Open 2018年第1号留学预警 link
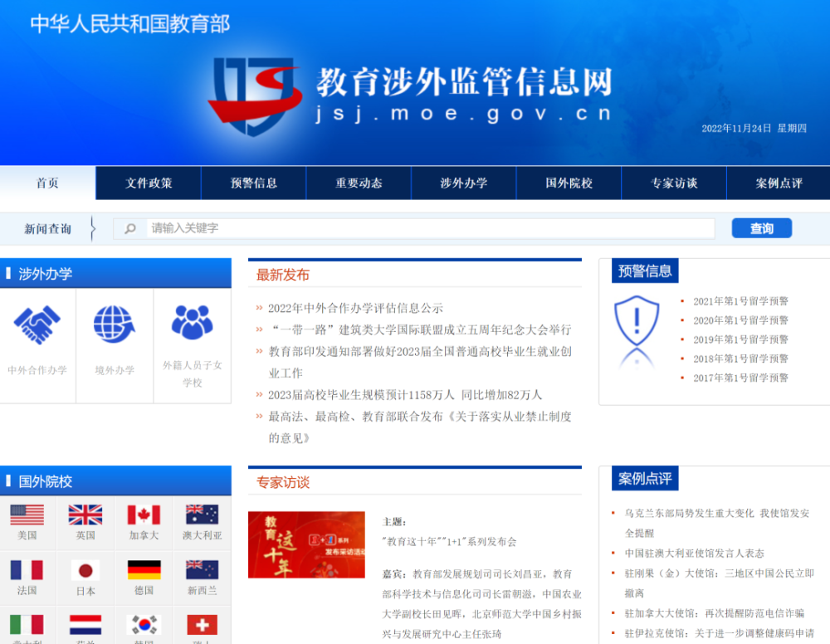 click(x=740, y=359)
